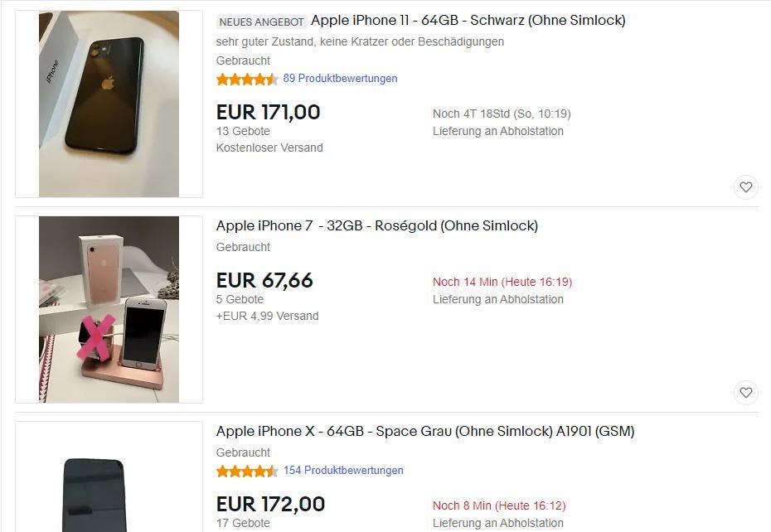Viewport: 771px width, 532px height.
Task: Open Apple iPhone 7 32GB Roségold listing title
Action: (x=377, y=226)
